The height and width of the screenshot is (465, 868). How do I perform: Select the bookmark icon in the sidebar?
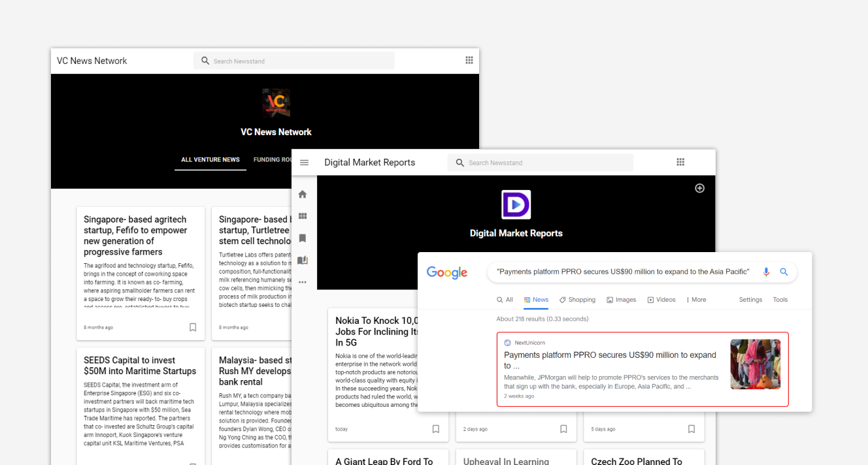click(x=302, y=238)
